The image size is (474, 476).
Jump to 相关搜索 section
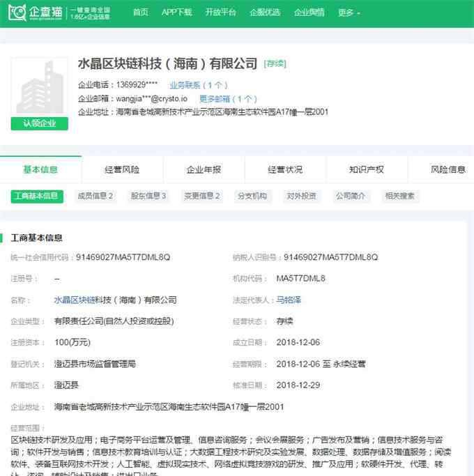[x=400, y=196]
